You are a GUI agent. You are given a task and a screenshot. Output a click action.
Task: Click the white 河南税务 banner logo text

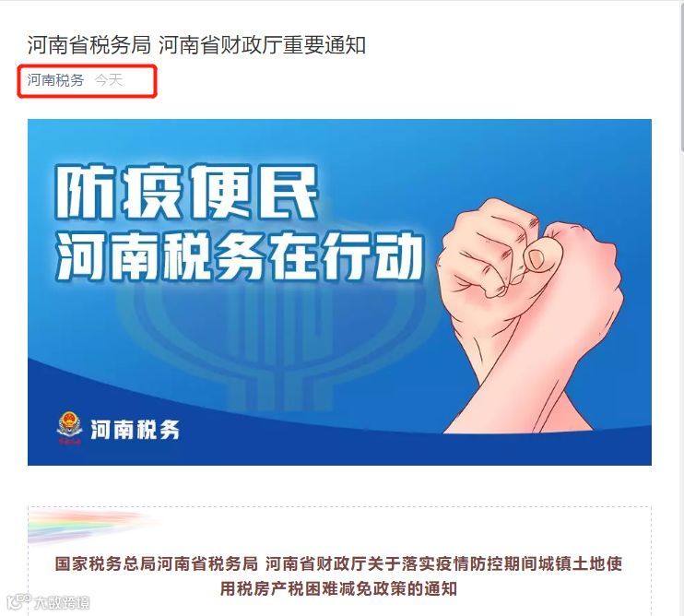point(135,430)
